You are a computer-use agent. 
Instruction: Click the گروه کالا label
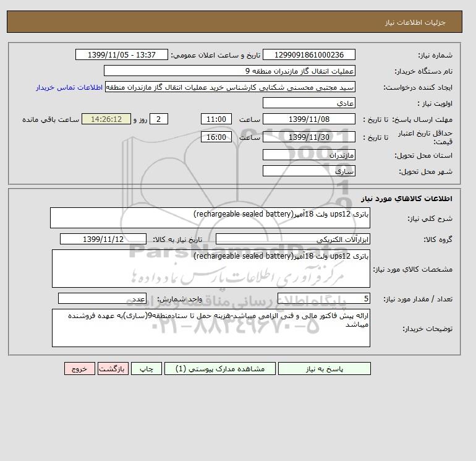coord(438,239)
